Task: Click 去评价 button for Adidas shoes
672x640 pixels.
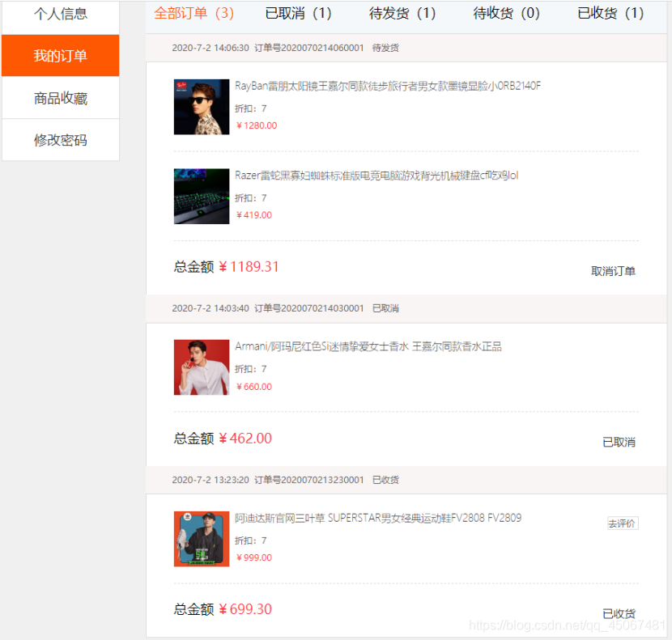Action: [623, 523]
